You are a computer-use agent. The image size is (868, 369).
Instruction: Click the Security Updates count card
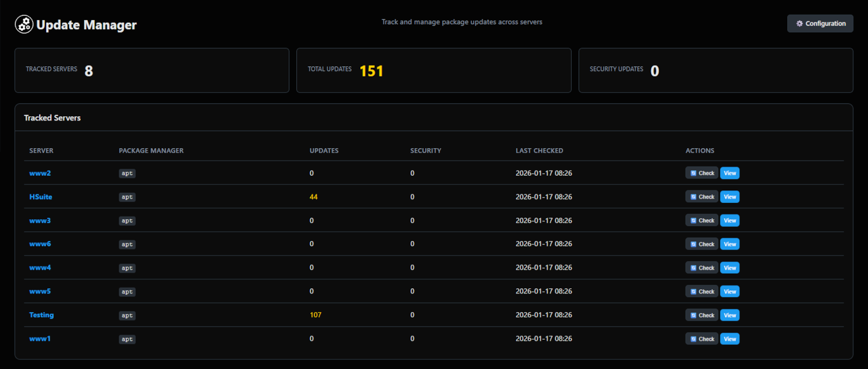coord(715,71)
